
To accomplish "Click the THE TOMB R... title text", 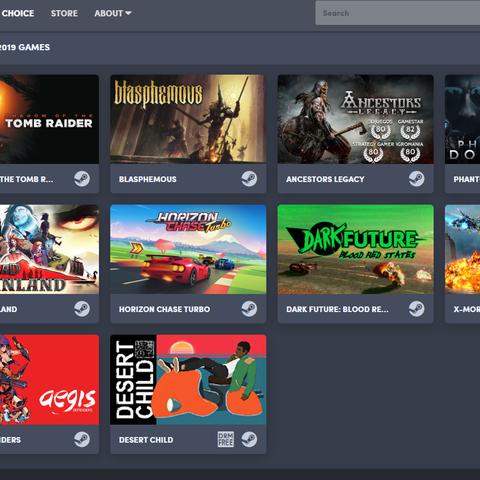I will [26, 179].
